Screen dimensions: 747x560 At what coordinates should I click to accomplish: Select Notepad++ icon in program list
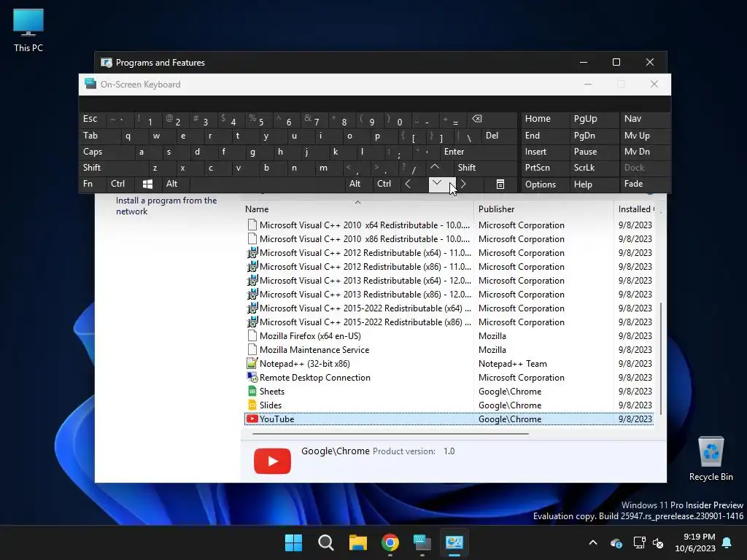[252, 364]
